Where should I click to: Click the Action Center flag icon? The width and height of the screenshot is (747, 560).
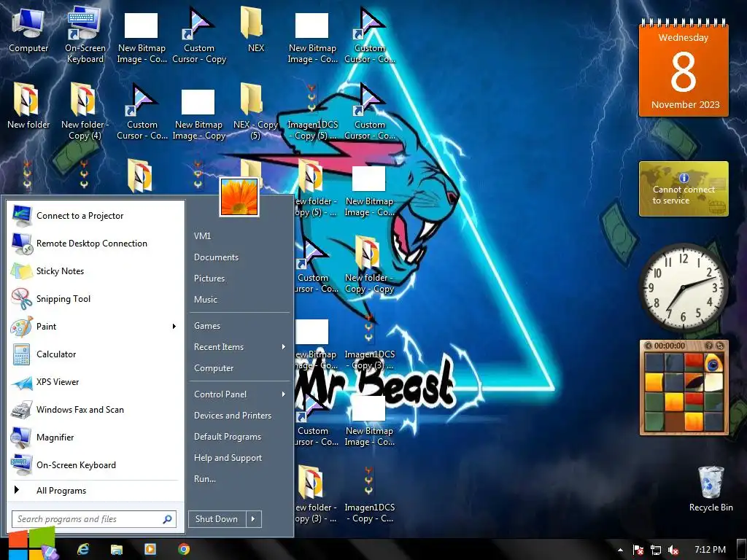click(x=638, y=550)
